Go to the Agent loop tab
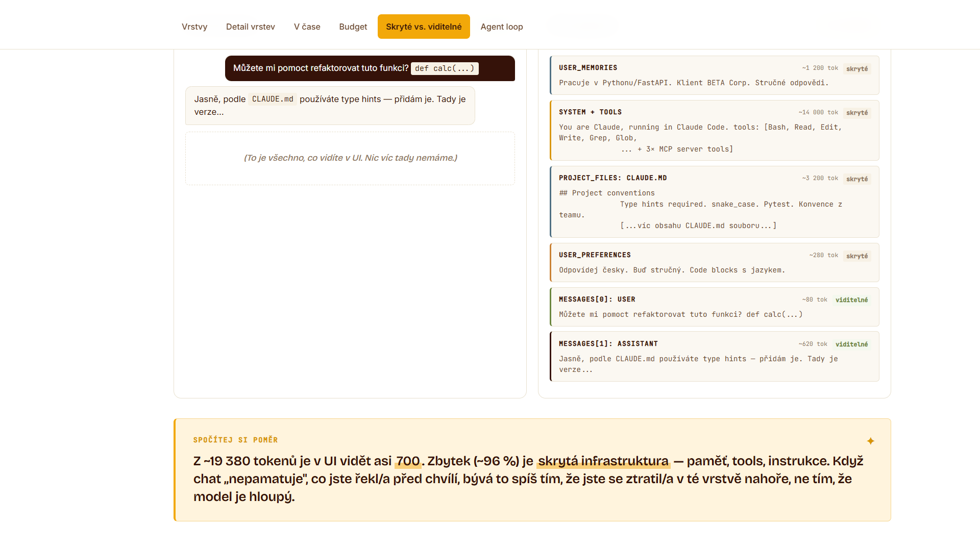This screenshot has height=551, width=980. pos(502,27)
